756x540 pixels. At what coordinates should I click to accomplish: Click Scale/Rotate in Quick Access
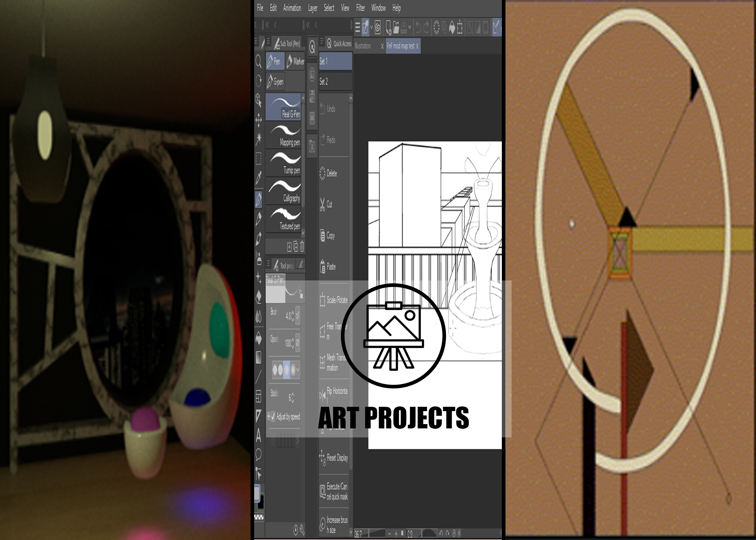[x=333, y=300]
